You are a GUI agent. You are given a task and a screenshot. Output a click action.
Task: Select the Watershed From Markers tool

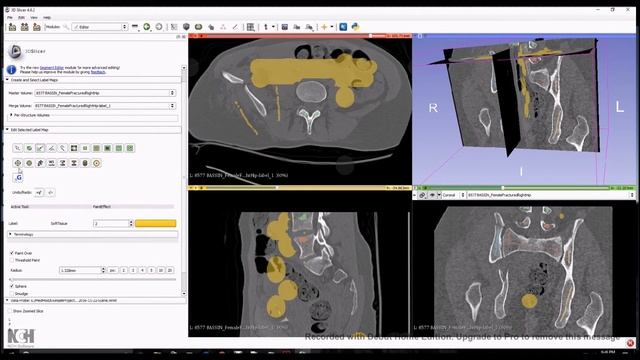point(51,163)
